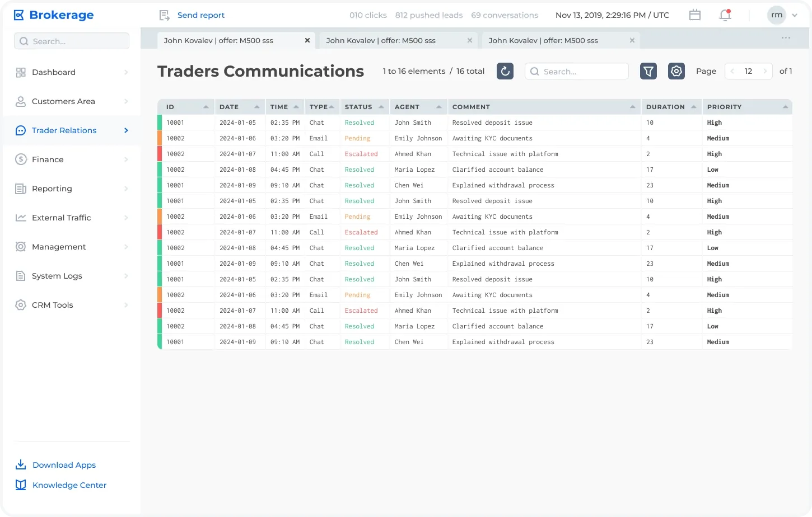Click the Finance dollar icon
The image size is (812, 517).
pyautogui.click(x=21, y=159)
